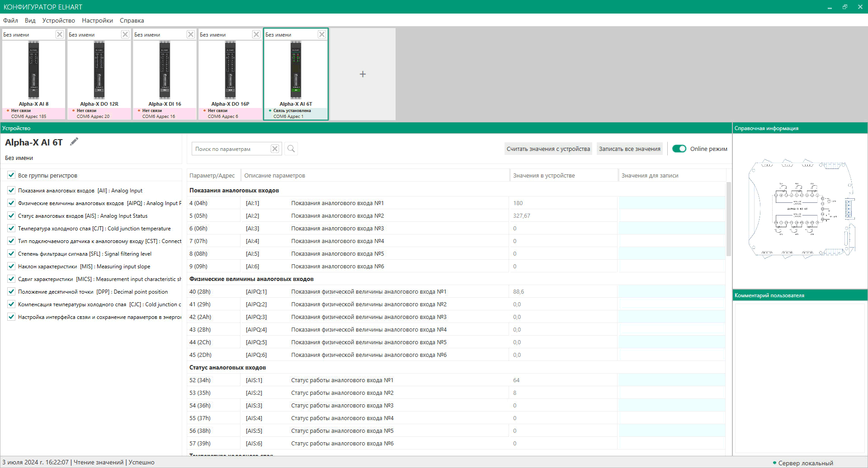Toggle Температура холодного спая [CJT] checkbox
Viewport: 868px width, 468px height.
pos(11,229)
